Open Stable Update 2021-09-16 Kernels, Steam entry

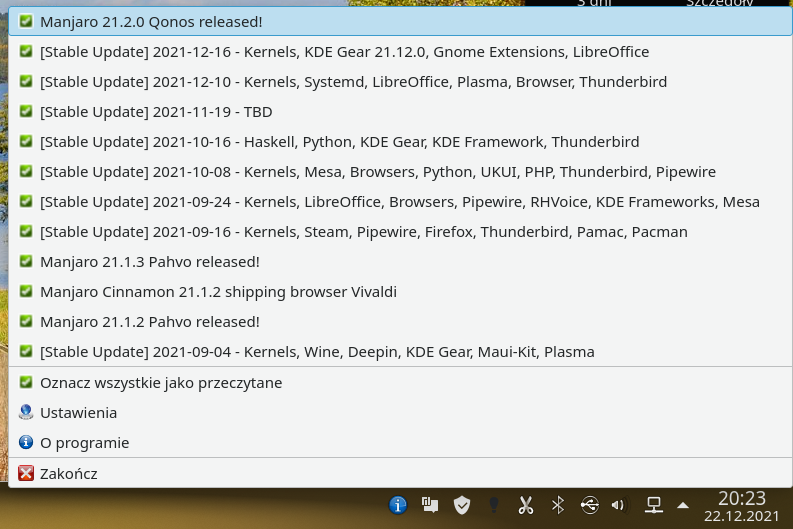pos(401,232)
